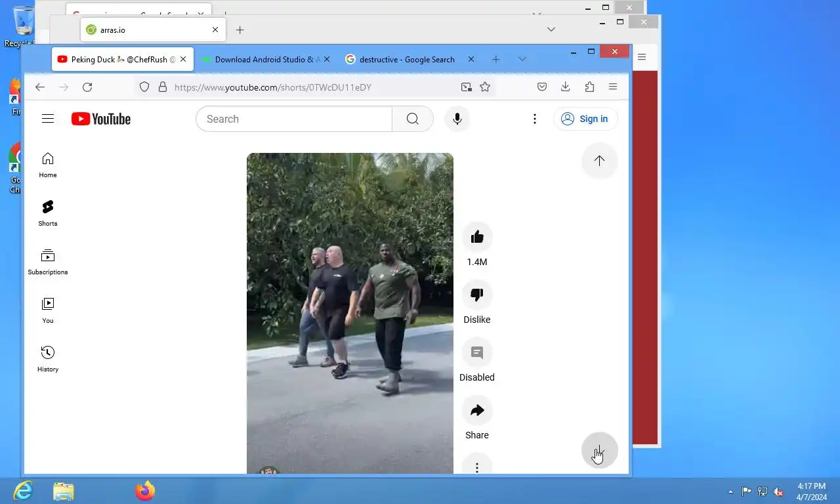Open the Firefox application menu
This screenshot has height=504, width=840.
tap(613, 87)
